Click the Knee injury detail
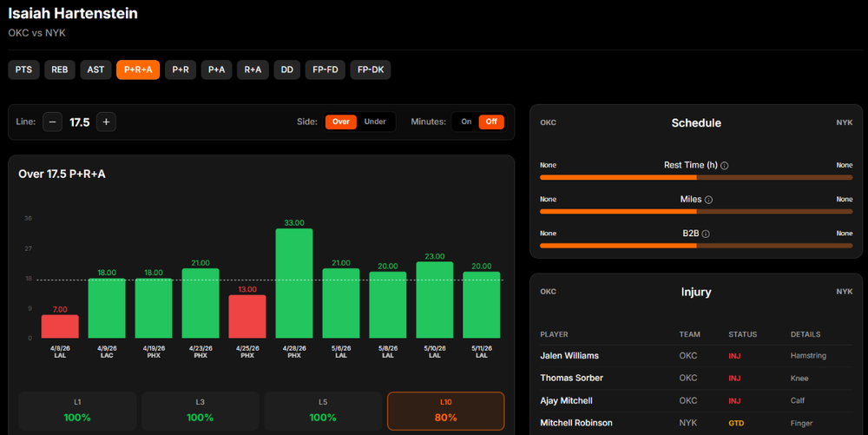The width and height of the screenshot is (868, 435). pyautogui.click(x=799, y=379)
